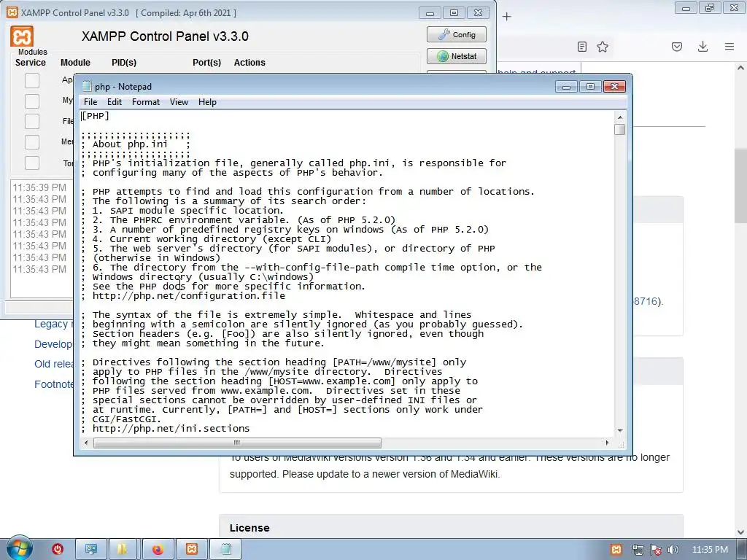The width and height of the screenshot is (747, 560).
Task: Open the Old releases link in the browser sidebar
Action: (54, 365)
